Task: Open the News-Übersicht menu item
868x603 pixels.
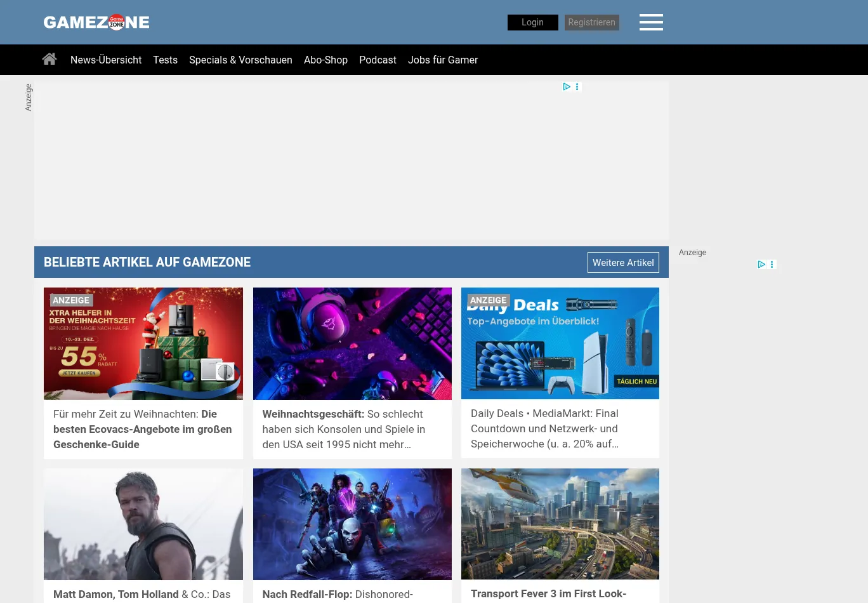Action: click(106, 60)
